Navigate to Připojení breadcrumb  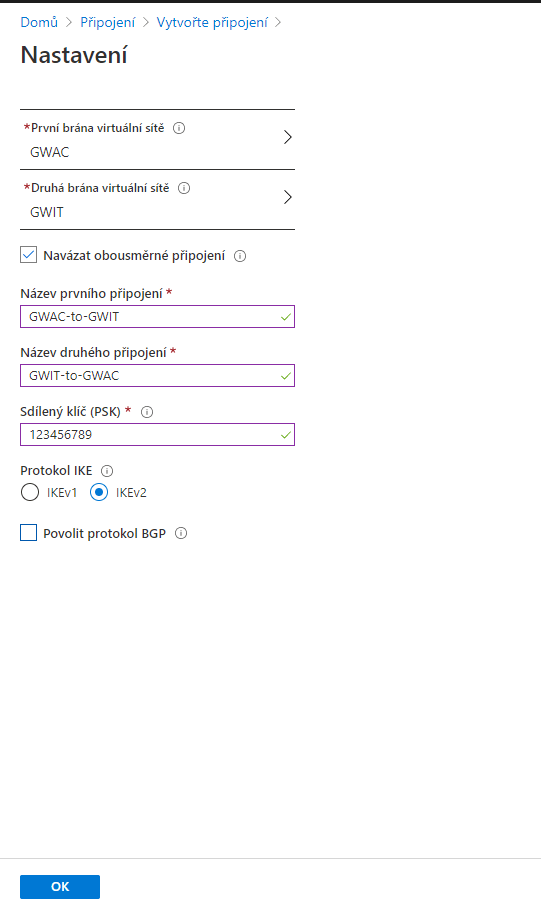tap(108, 22)
